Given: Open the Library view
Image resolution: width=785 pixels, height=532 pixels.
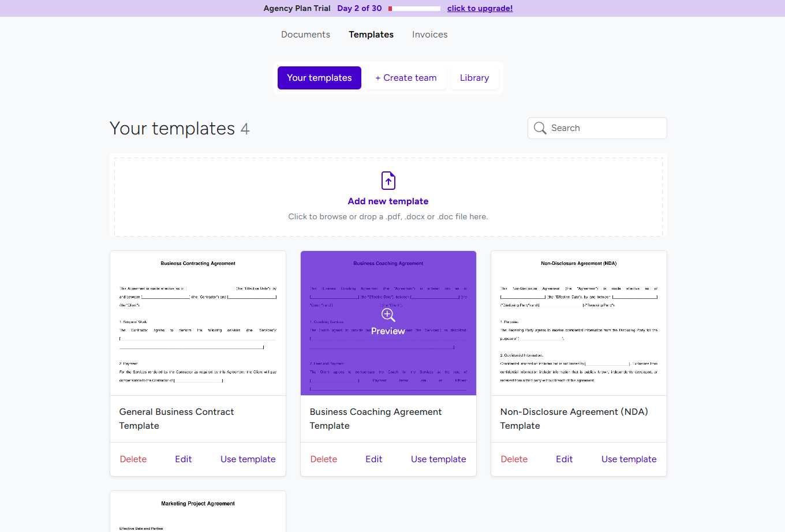Looking at the screenshot, I should point(474,77).
